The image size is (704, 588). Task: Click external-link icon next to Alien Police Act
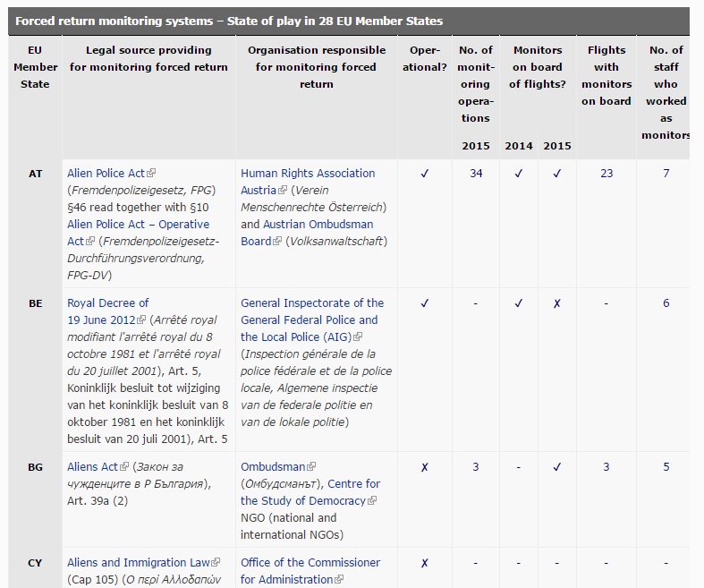(151, 173)
